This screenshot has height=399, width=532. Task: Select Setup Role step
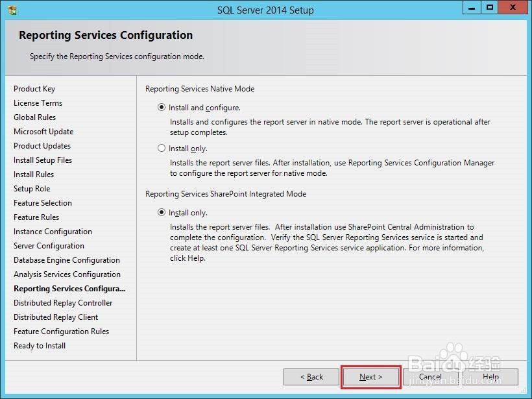tap(32, 189)
